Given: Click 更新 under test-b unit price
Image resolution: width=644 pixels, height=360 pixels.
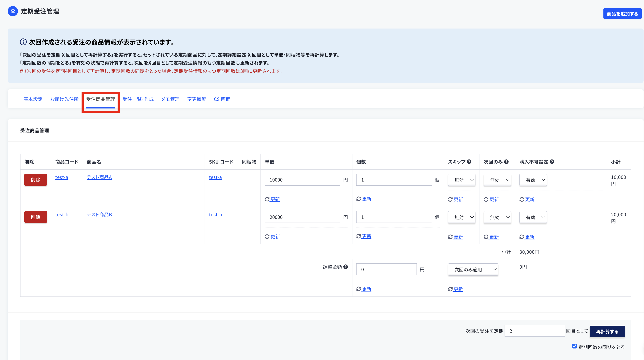Looking at the screenshot, I should (272, 237).
